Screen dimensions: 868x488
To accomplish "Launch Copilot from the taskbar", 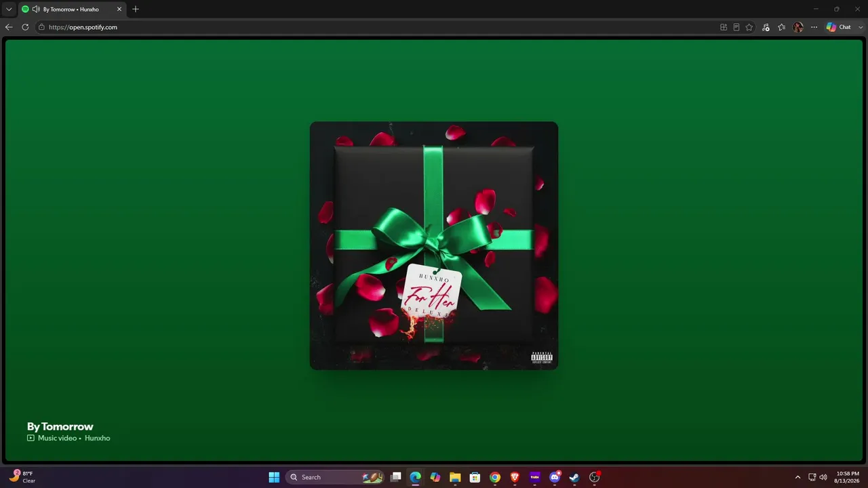I will pyautogui.click(x=435, y=477).
